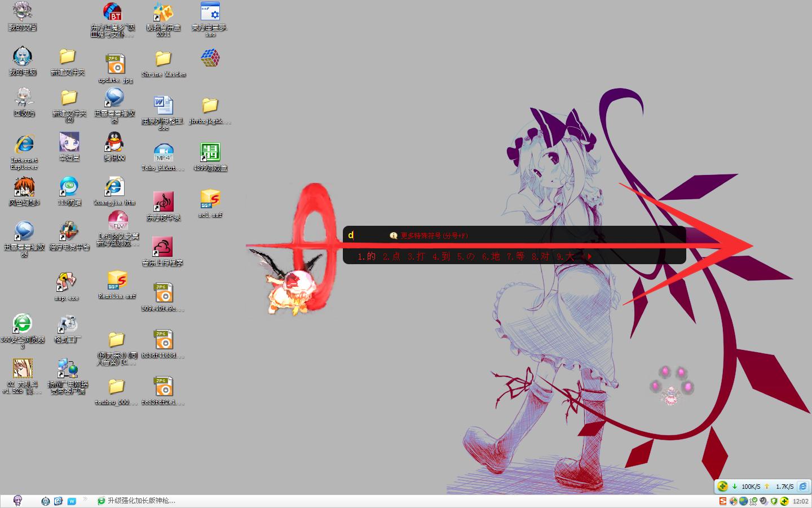
Task: Click the pink paw print desktop mascot
Action: click(671, 386)
